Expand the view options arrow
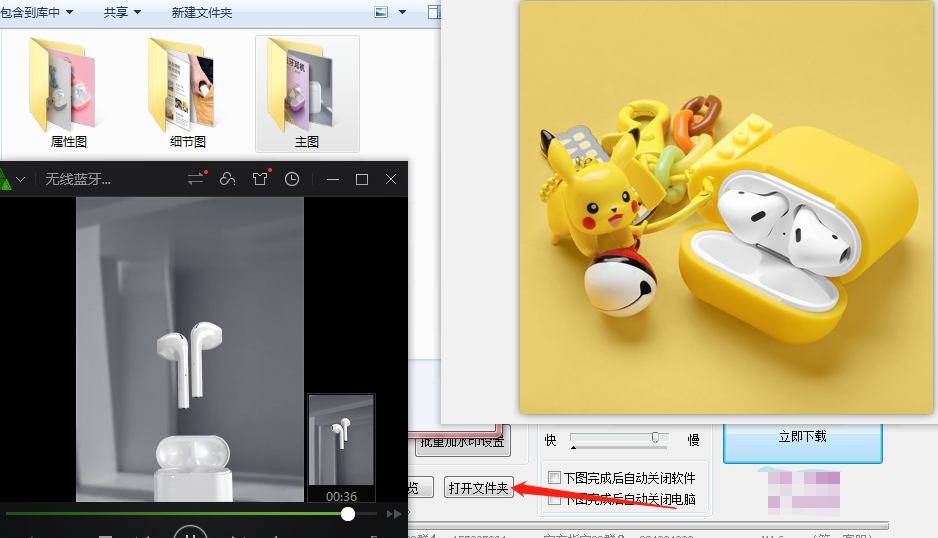 [x=403, y=12]
